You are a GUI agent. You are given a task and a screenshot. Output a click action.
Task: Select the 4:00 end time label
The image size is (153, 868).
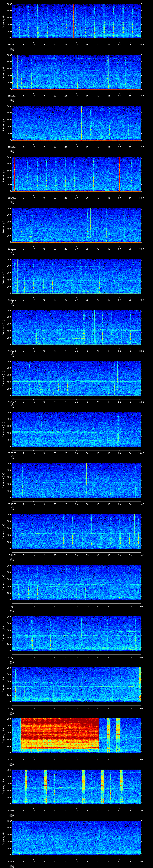pyautogui.click(x=141, y=147)
